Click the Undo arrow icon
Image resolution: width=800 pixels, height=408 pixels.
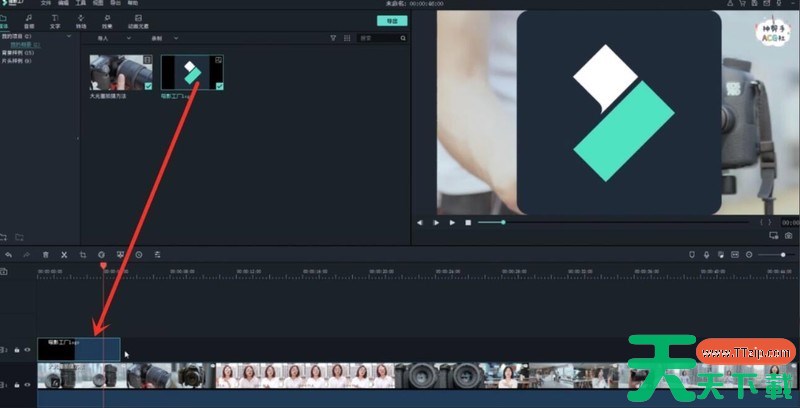(x=8, y=254)
